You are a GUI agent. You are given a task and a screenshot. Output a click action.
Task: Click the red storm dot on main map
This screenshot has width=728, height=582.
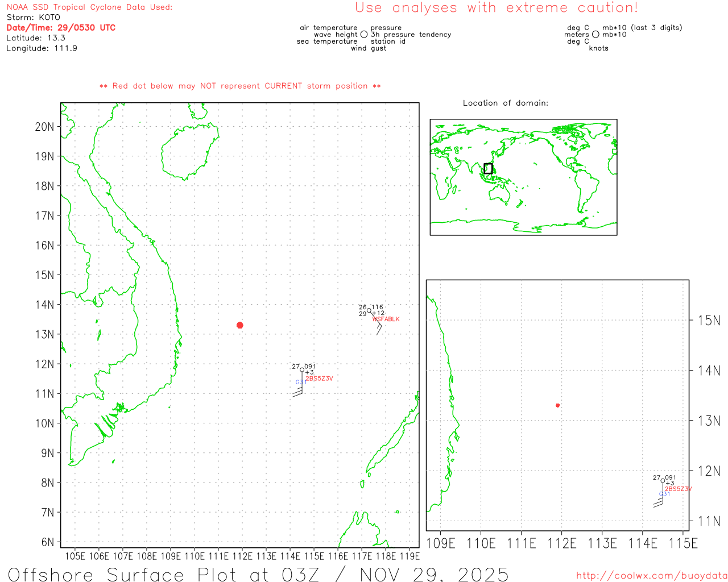pos(240,325)
